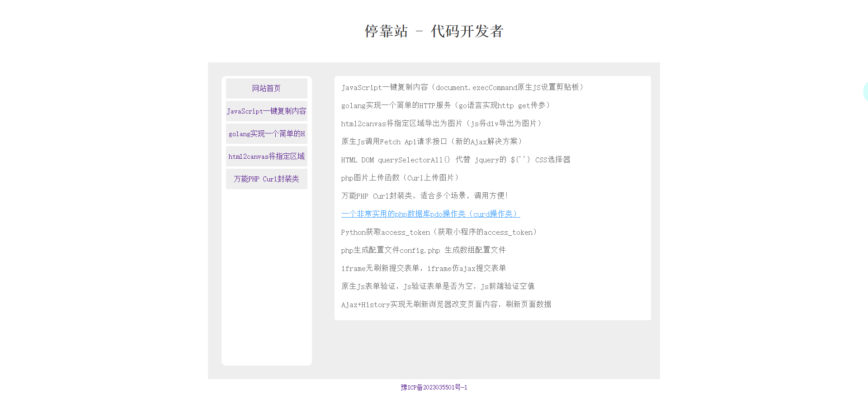868x418 pixels.
Task: Open the JavaScript一键复制内容 article link
Action: pos(462,87)
